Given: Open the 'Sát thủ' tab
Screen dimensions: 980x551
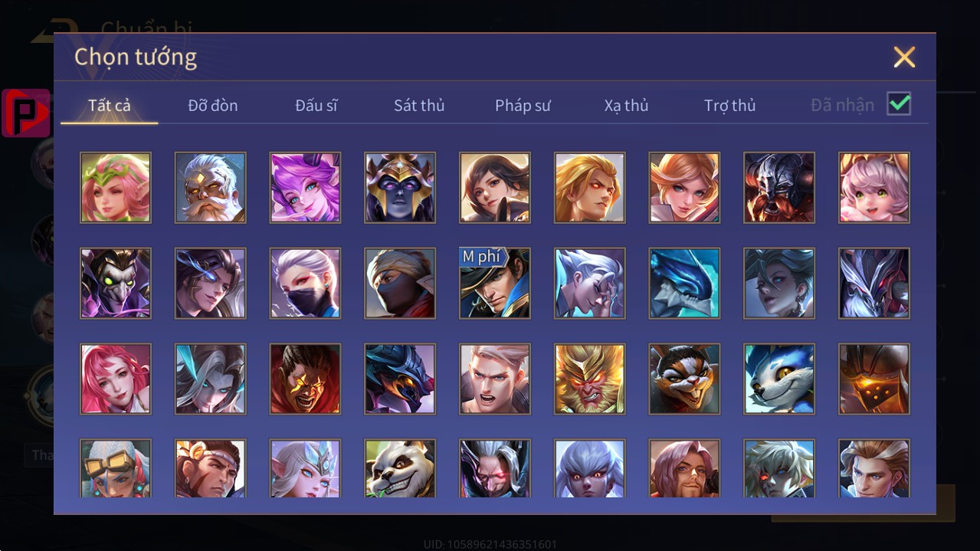Looking at the screenshot, I should coord(419,106).
